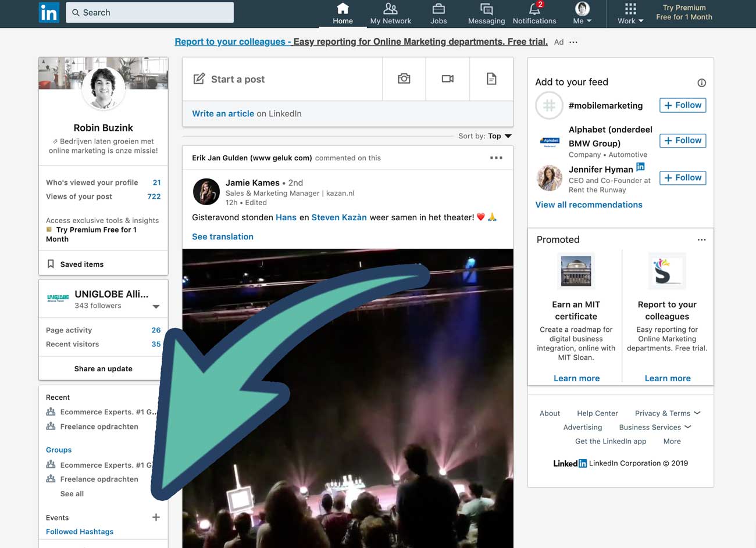Click Jamie Kames name
Screen dimensions: 756x548
tap(252, 182)
